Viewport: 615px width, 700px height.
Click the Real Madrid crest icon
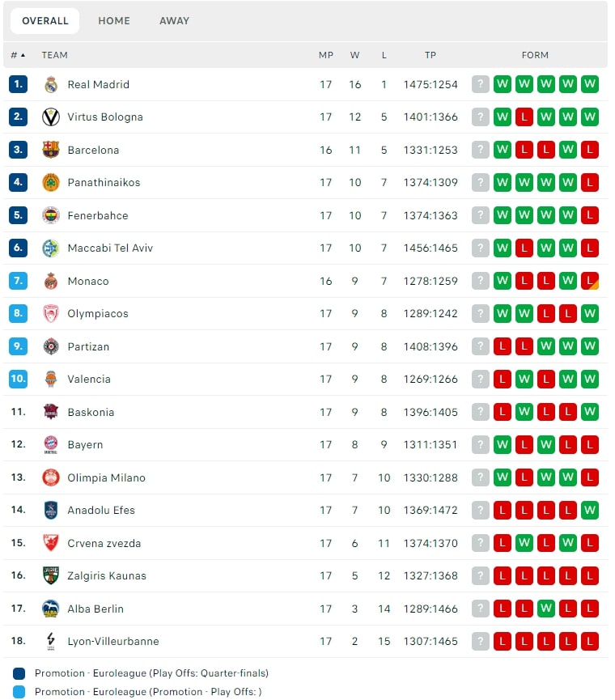[51, 84]
